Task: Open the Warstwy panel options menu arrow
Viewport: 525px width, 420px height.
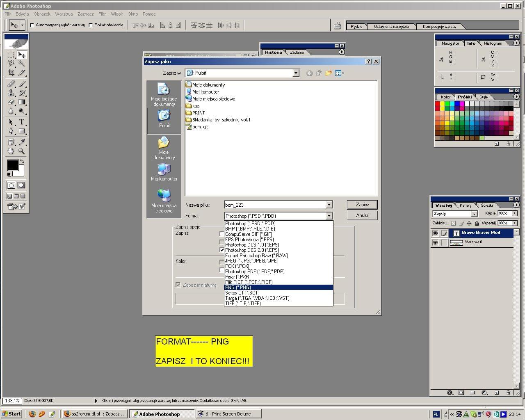Action: point(516,205)
